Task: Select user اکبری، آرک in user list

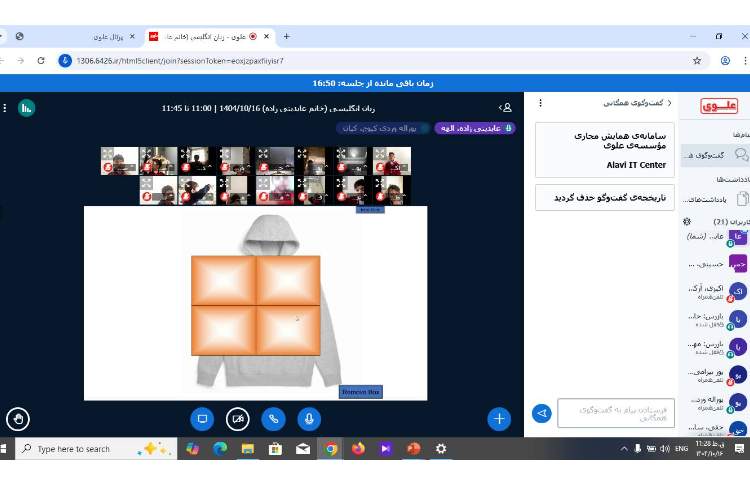Action: click(x=715, y=291)
